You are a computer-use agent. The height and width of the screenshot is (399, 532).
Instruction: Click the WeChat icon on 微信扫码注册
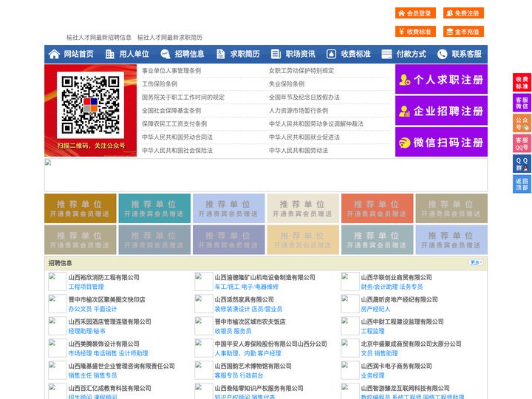(x=404, y=143)
